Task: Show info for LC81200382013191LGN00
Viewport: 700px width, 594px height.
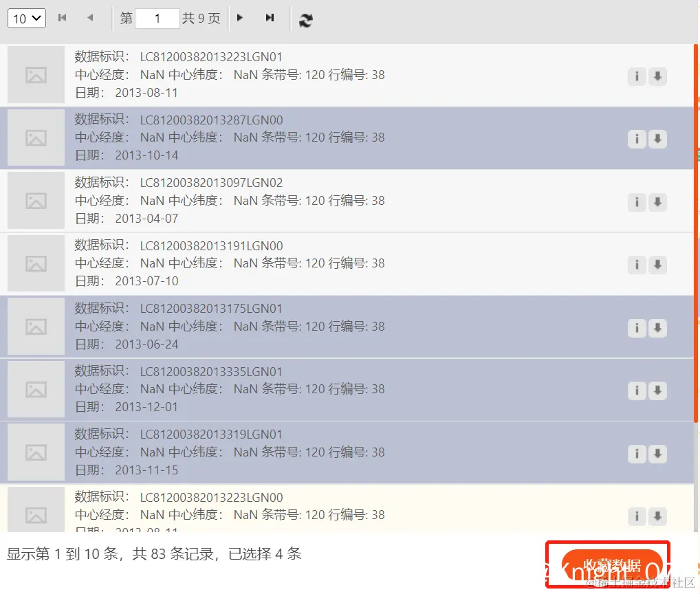Action: [637, 265]
